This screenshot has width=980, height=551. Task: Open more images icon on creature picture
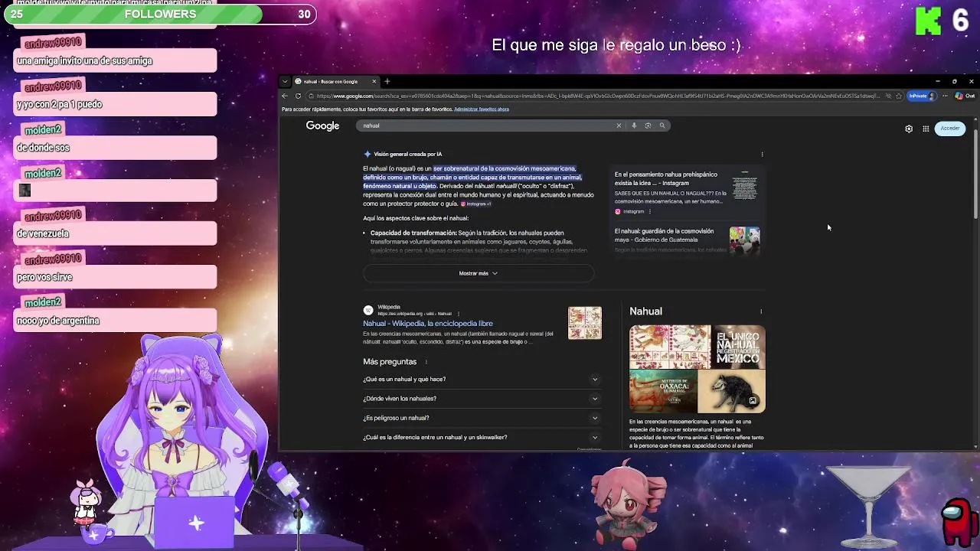pyautogui.click(x=753, y=401)
